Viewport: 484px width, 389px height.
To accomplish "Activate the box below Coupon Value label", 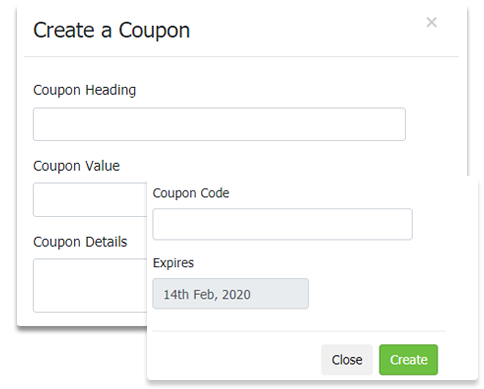I will click(90, 200).
